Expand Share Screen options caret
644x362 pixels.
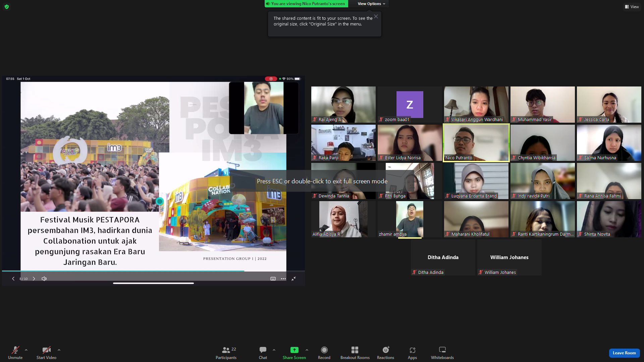[x=307, y=350]
